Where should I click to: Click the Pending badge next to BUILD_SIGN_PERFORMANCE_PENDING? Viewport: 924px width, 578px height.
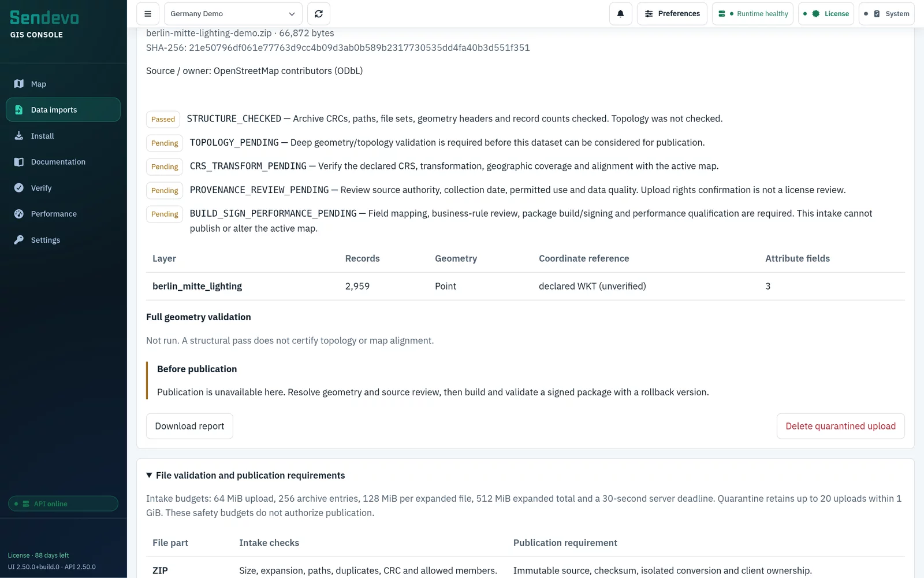(165, 214)
